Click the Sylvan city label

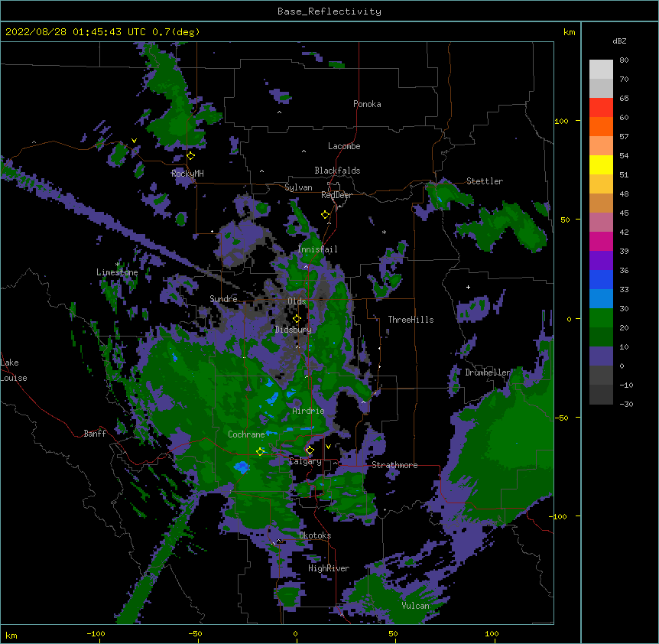298,187
